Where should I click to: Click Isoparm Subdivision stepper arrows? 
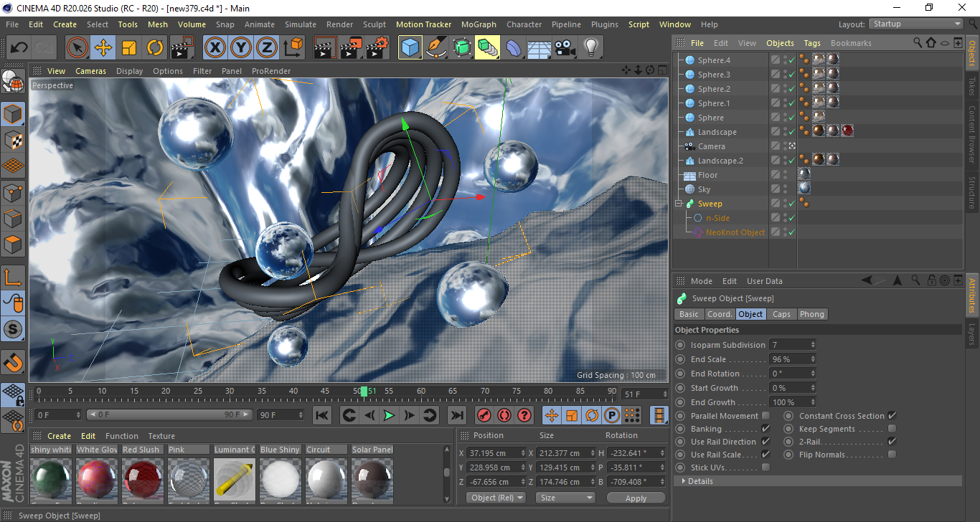pyautogui.click(x=813, y=345)
